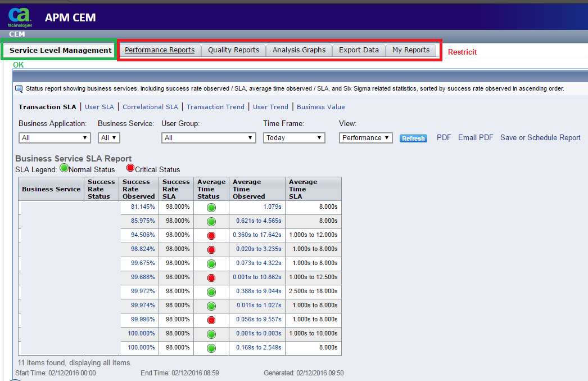The height and width of the screenshot is (381, 588).
Task: Click red critical icon in 99.996% row
Action: point(211,320)
